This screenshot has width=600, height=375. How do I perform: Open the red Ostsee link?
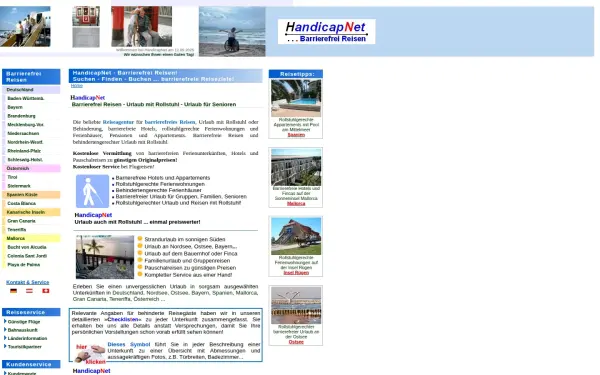(x=296, y=342)
